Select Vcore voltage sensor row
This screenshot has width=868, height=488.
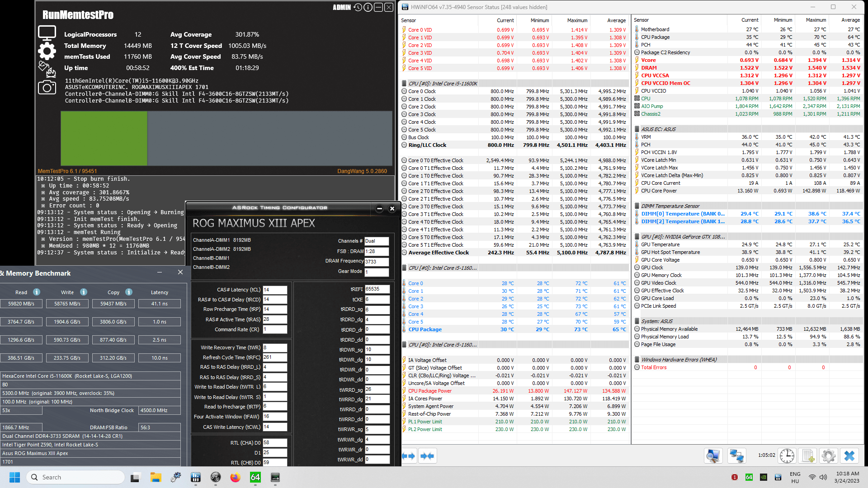coord(749,60)
